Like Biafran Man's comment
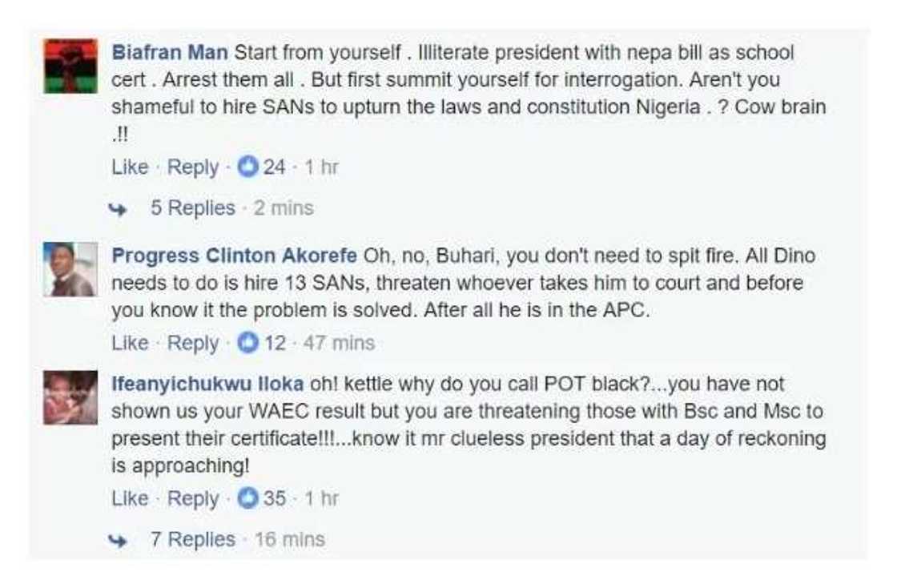Image resolution: width=897 pixels, height=588 pixels. point(129,167)
